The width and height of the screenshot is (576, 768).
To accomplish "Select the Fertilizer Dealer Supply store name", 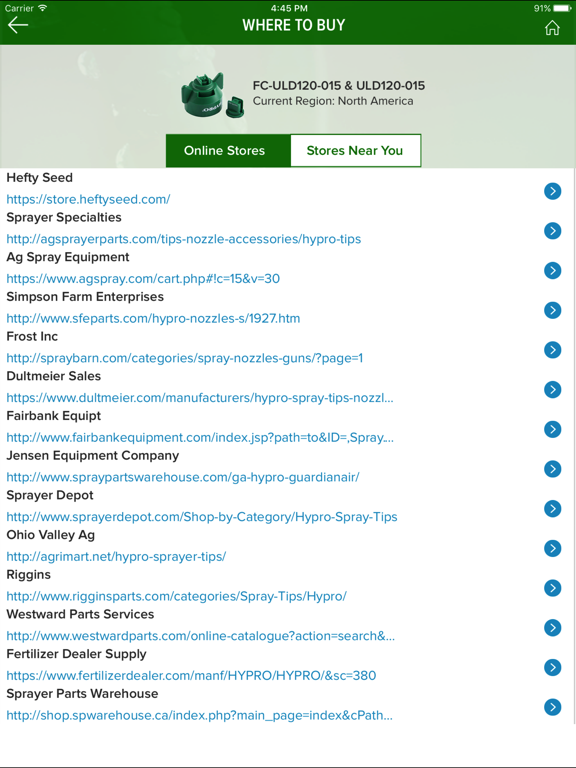I will 76,653.
